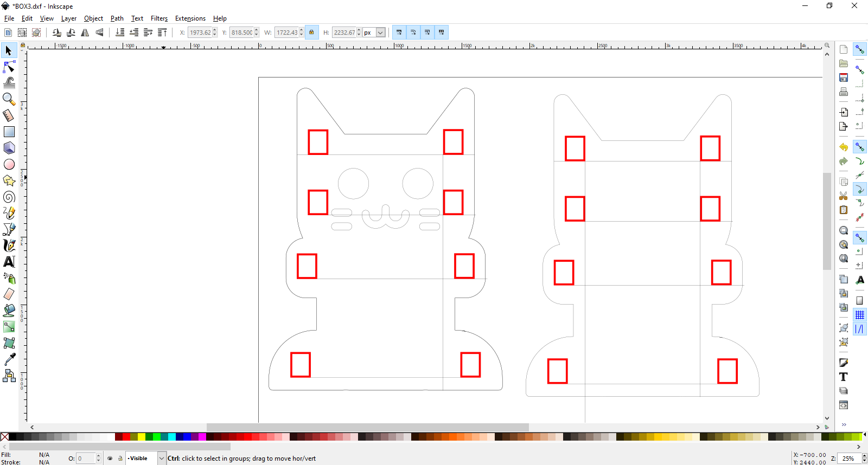The width and height of the screenshot is (868, 465).
Task: Open the XML editor dialog
Action: [x=844, y=405]
